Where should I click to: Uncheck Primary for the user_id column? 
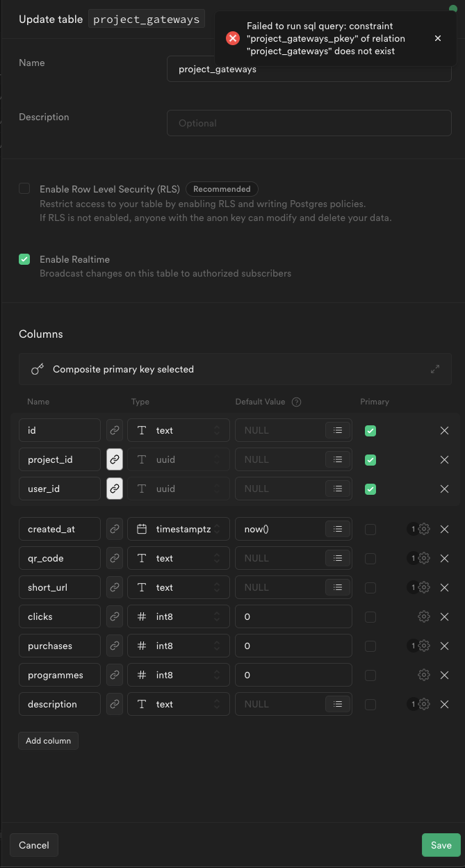coord(370,489)
